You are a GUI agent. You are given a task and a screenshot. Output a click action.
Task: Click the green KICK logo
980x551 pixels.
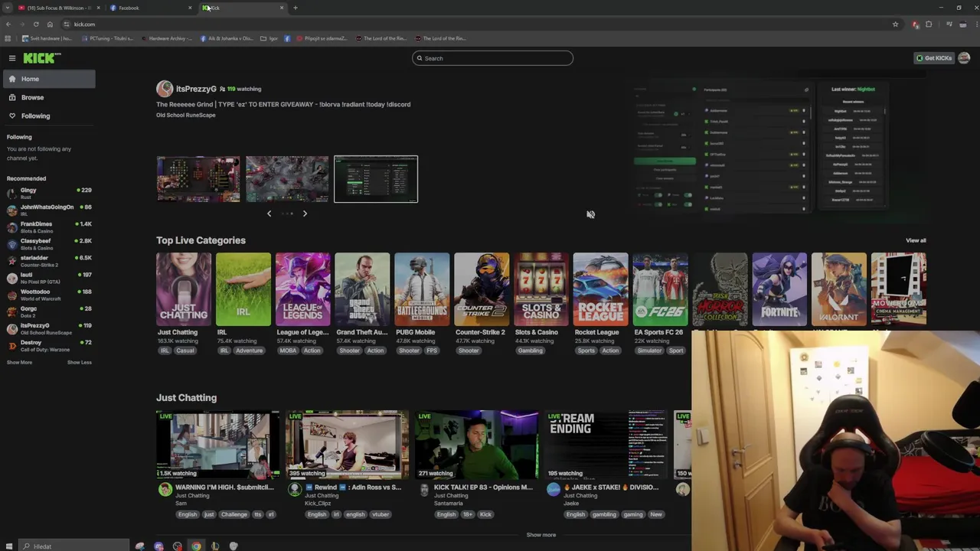tap(41, 58)
